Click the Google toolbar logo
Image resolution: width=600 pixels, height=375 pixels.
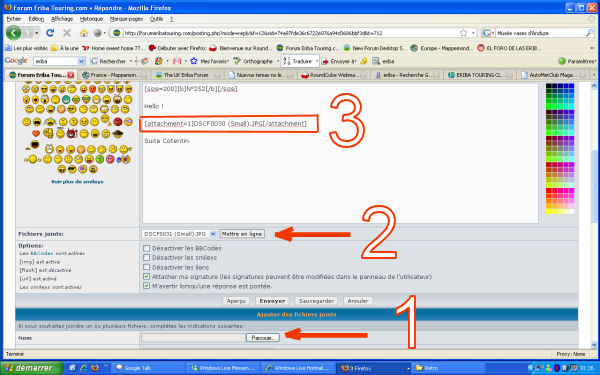(x=16, y=61)
